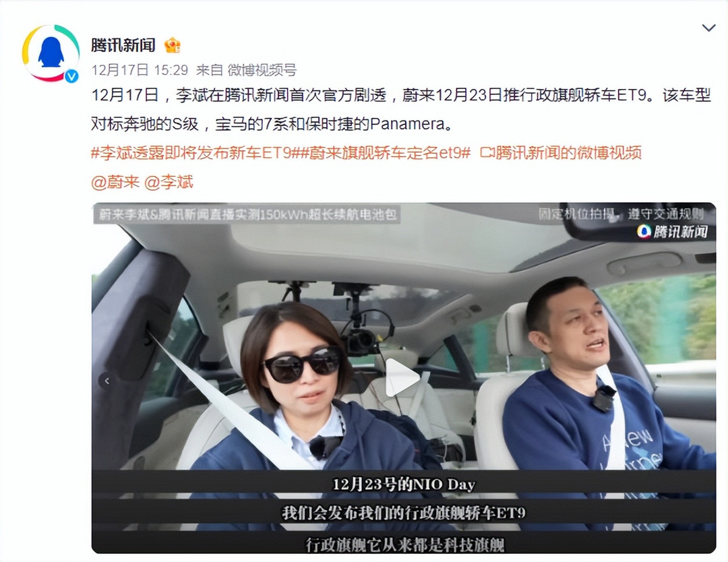The height and width of the screenshot is (562, 728).
Task: Click the blue verified badge on avatar
Action: click(x=71, y=75)
